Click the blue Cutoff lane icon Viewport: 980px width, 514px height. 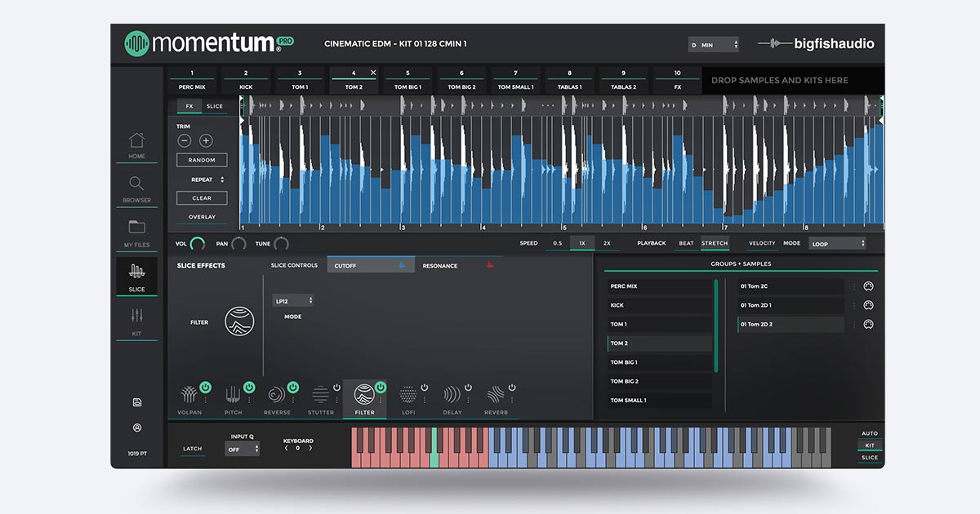click(x=401, y=265)
